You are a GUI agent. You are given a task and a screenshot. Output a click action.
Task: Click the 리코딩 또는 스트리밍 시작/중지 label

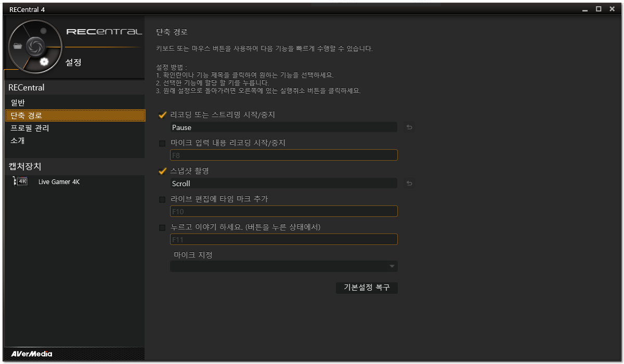tap(223, 115)
